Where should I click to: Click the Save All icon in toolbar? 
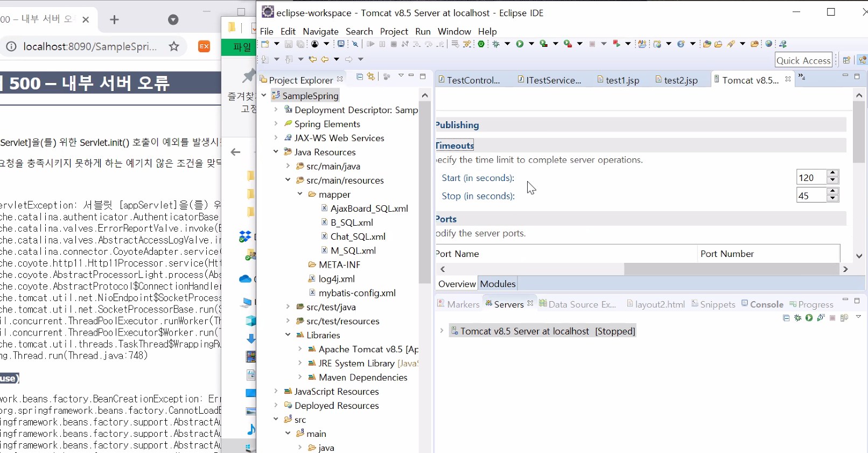click(300, 44)
